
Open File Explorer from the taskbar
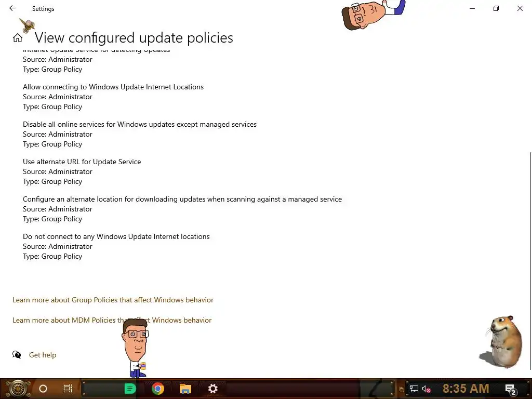[185, 389]
